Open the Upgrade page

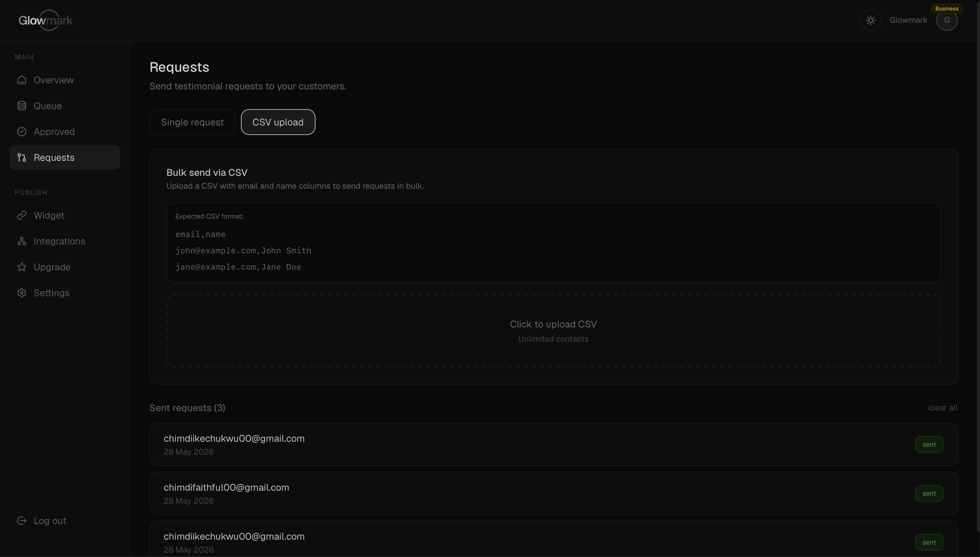click(x=65, y=267)
